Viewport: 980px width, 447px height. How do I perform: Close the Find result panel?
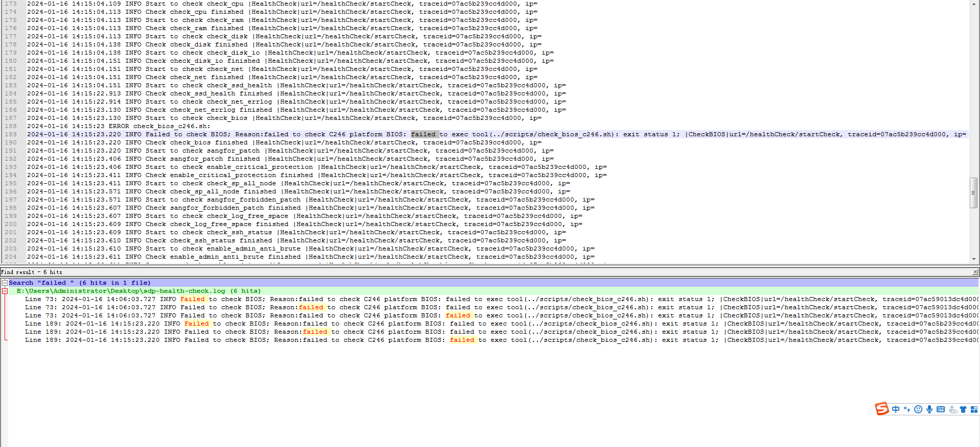(x=975, y=272)
